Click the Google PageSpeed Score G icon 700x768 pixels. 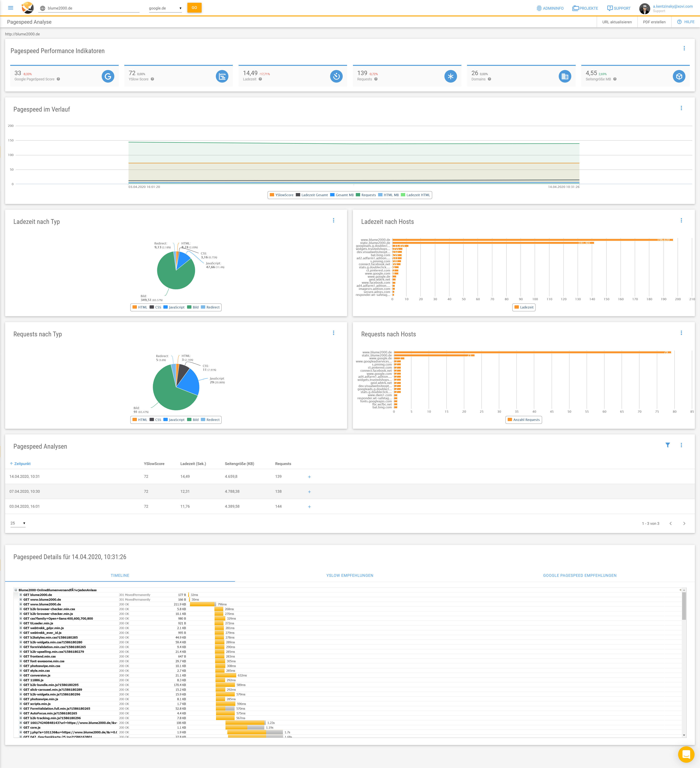point(108,76)
